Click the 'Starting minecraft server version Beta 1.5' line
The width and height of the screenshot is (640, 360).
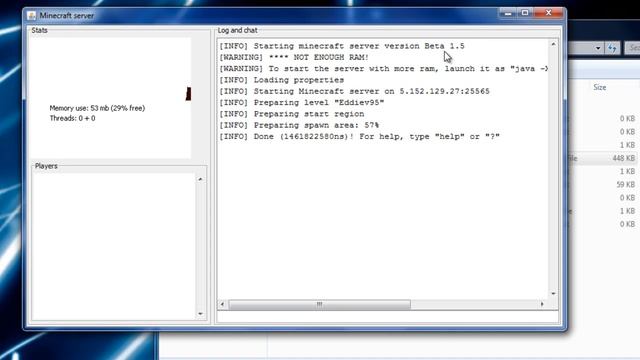coord(342,46)
